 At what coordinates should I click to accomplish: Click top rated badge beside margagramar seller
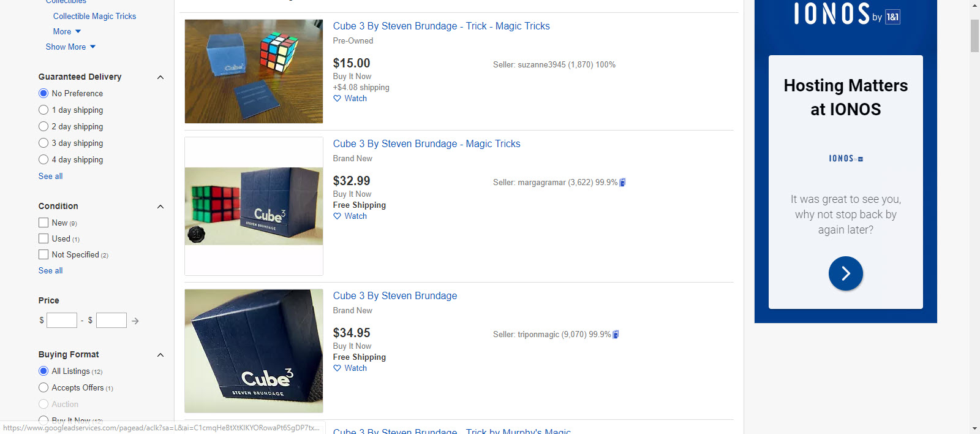pyautogui.click(x=622, y=182)
